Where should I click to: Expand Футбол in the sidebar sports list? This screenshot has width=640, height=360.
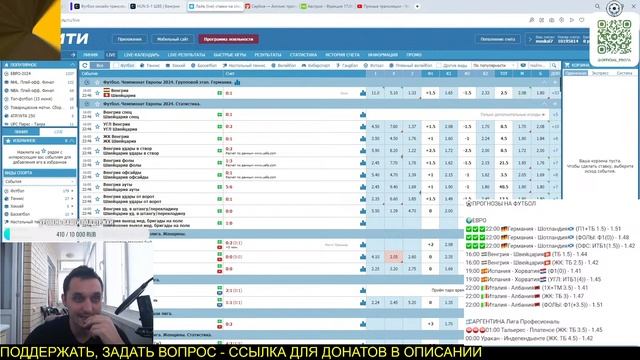(x=73, y=191)
